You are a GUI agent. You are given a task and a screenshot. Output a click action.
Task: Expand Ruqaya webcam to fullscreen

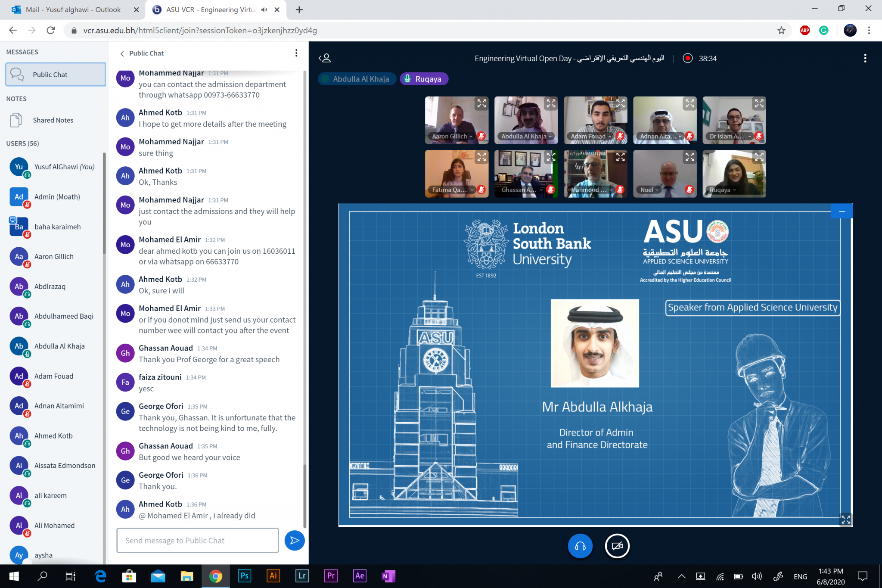[759, 157]
